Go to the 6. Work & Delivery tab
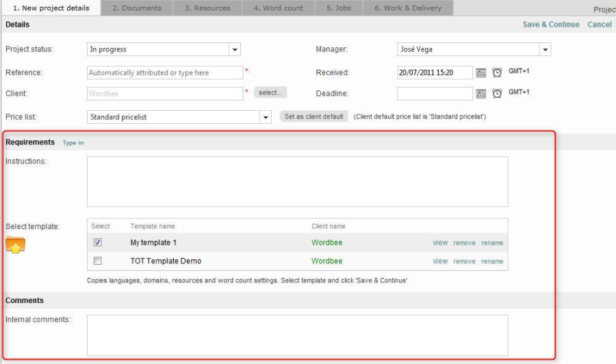 point(407,8)
